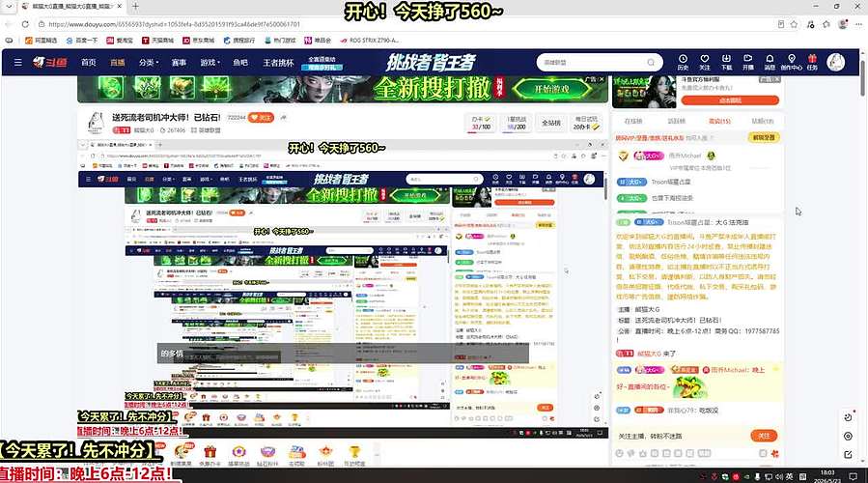
Task: Open the browser tab list chevron
Action: [x=9, y=7]
